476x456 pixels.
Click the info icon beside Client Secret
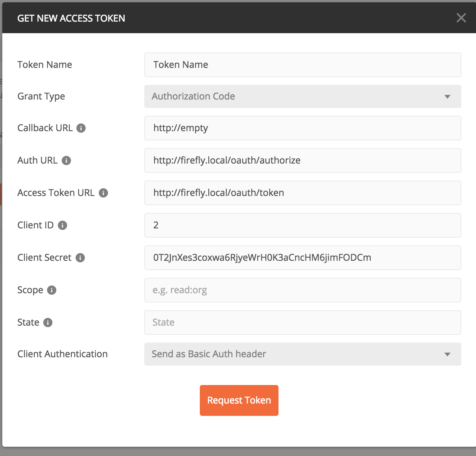tap(80, 258)
